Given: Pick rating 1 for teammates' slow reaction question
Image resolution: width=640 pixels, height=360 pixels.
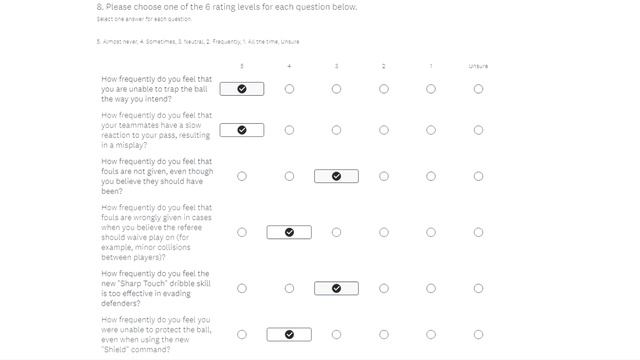Looking at the screenshot, I should [x=431, y=130].
